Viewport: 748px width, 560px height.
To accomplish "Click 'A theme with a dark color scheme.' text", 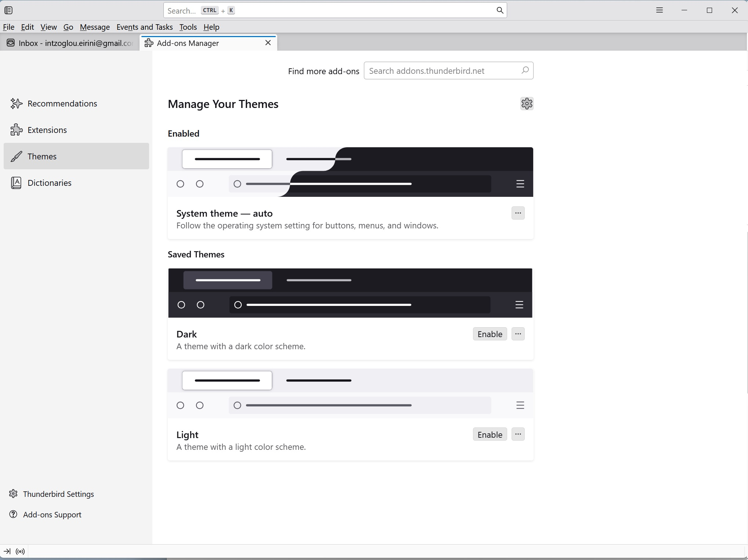I will pos(241,346).
